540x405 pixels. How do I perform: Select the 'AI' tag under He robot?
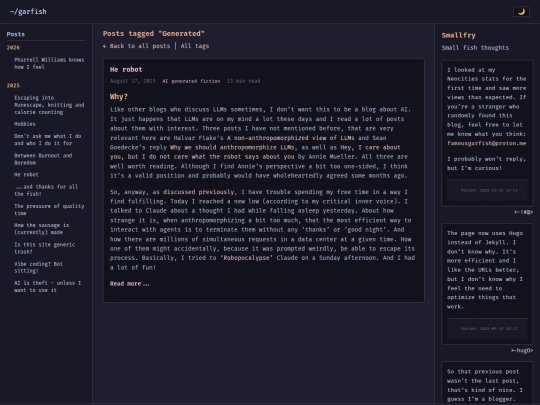[165, 81]
